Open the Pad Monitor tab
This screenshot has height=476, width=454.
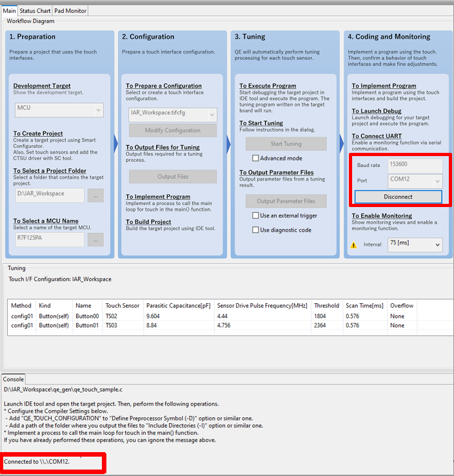point(70,10)
